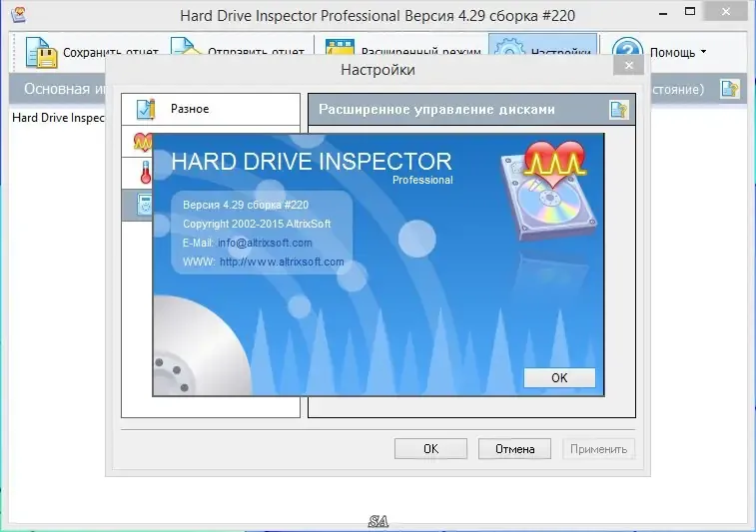Click the Помощь question mark icon

(627, 47)
